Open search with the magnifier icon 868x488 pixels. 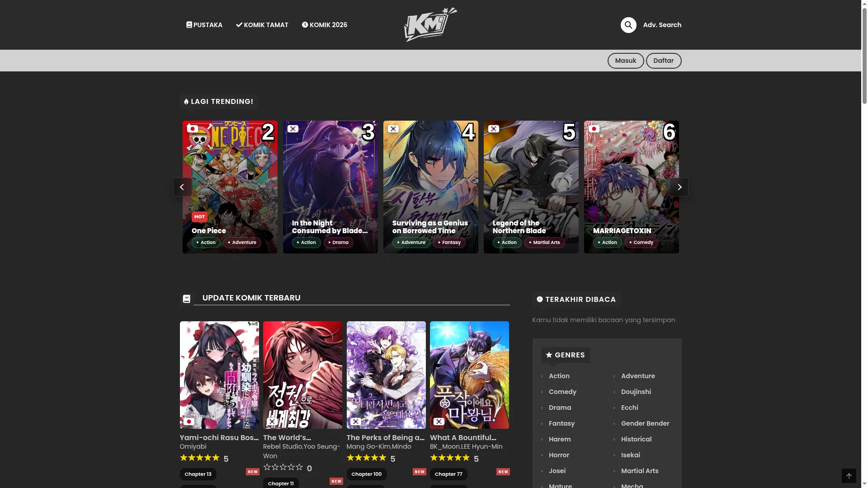click(x=628, y=25)
